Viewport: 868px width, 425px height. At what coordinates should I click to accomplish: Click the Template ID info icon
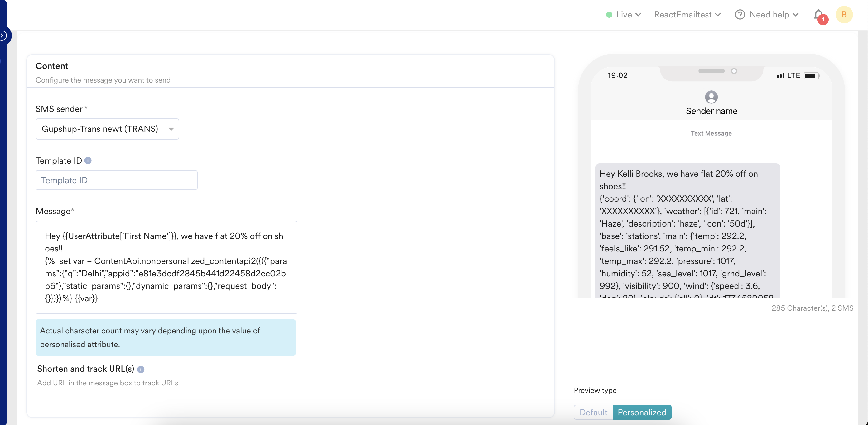[88, 160]
